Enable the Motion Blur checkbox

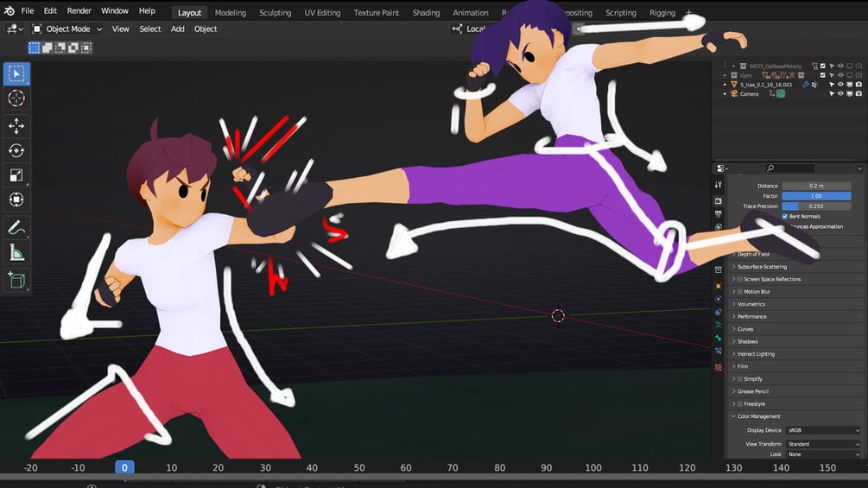[x=740, y=292]
